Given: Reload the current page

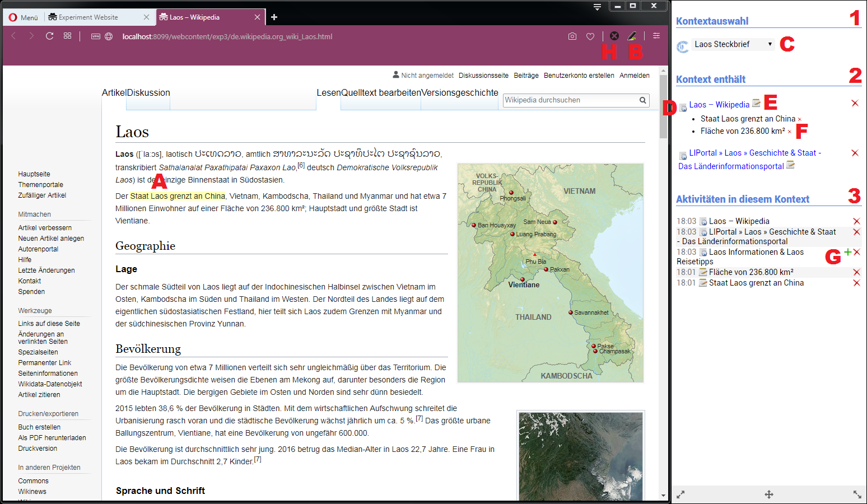Looking at the screenshot, I should 49,36.
